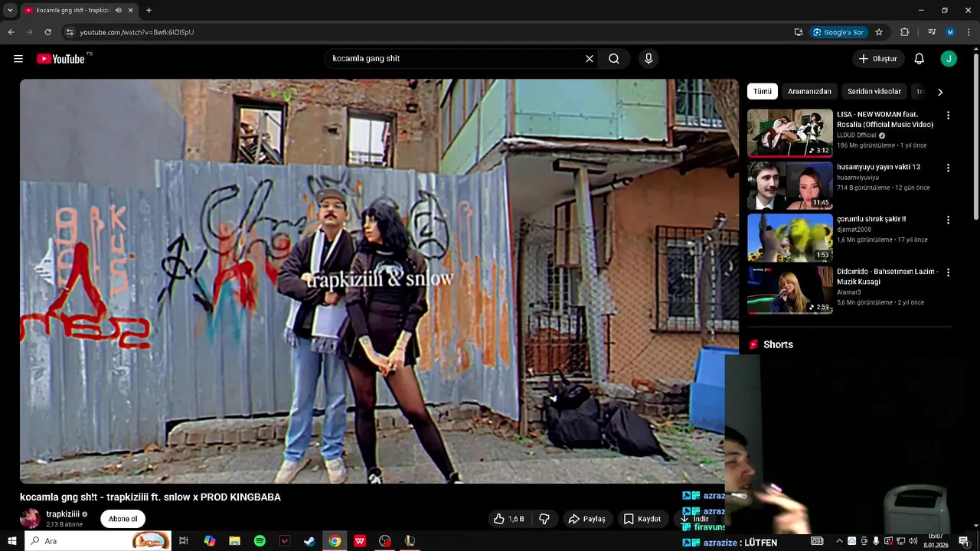Install app icon in address bar
The height and width of the screenshot is (551, 980).
click(x=799, y=32)
